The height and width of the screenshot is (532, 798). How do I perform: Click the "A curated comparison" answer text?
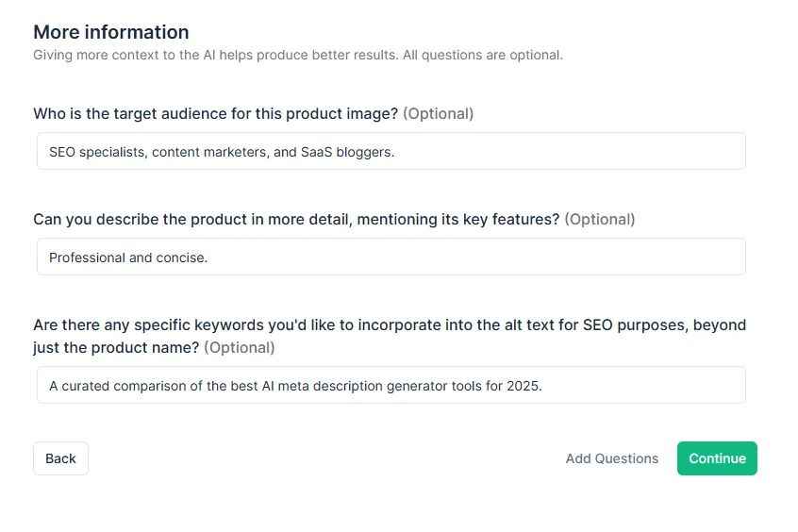click(113, 385)
